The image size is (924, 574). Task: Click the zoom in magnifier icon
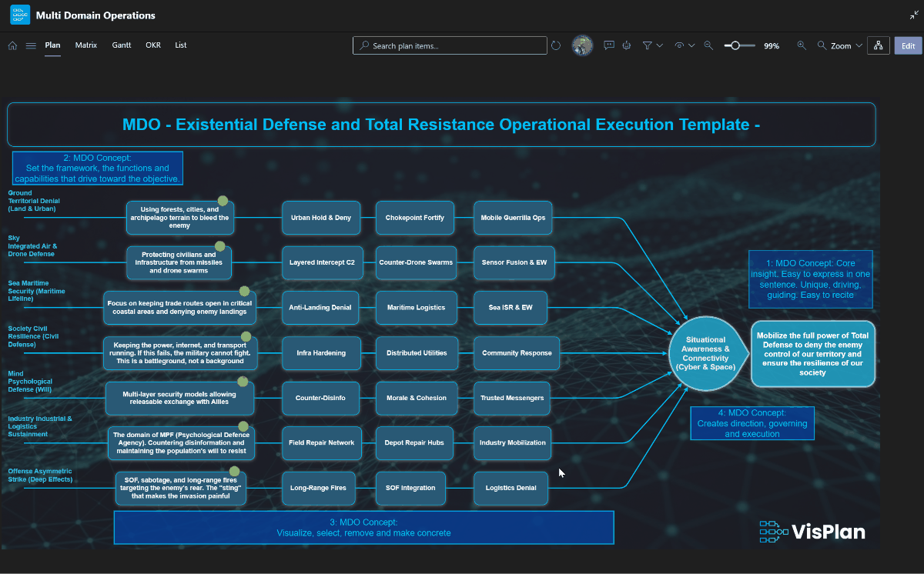coord(802,45)
